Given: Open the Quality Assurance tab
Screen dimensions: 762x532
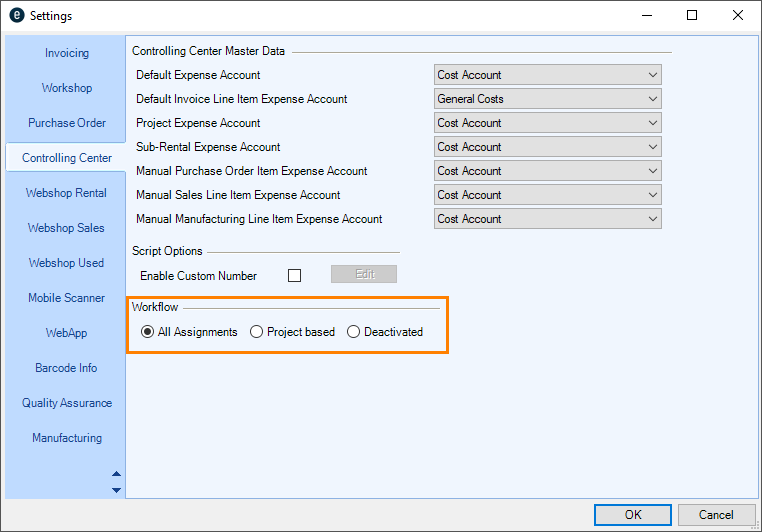Looking at the screenshot, I should coord(66,403).
